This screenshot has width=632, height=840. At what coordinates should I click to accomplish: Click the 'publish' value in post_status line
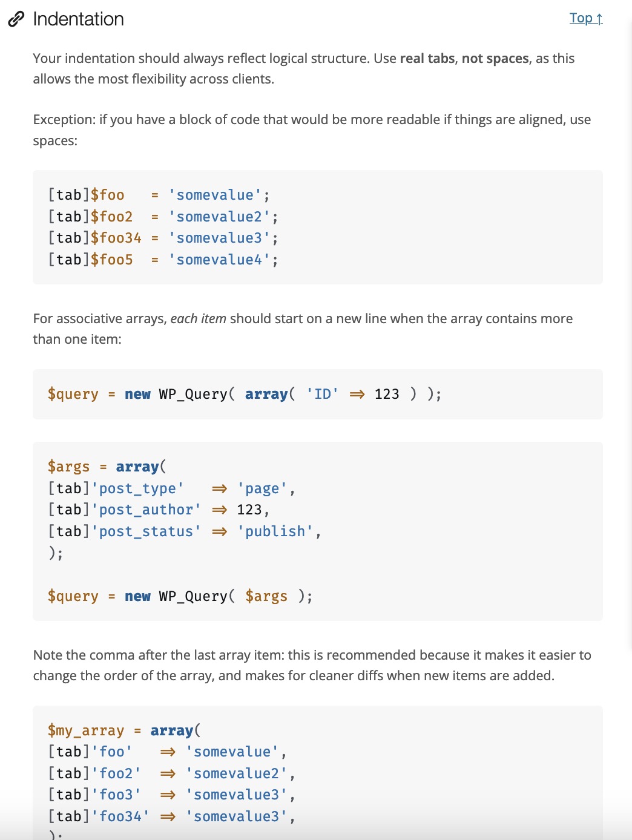(x=276, y=531)
